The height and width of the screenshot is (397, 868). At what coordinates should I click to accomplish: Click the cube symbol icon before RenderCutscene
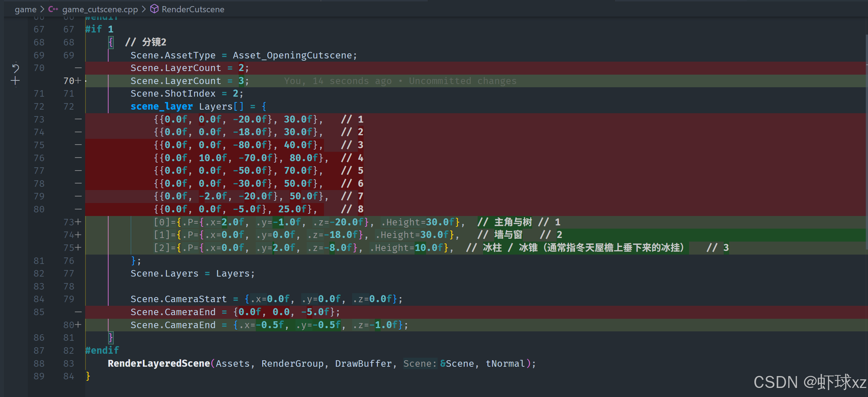(x=154, y=9)
